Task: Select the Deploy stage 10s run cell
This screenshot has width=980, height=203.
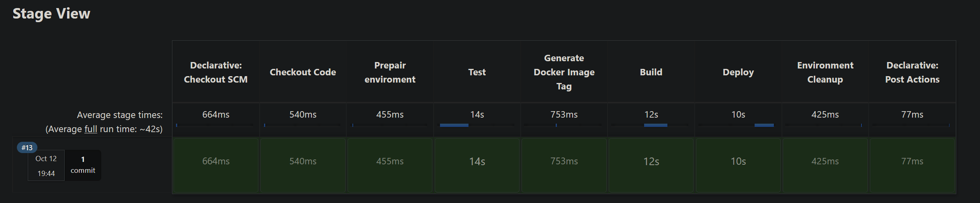Action: (x=738, y=165)
